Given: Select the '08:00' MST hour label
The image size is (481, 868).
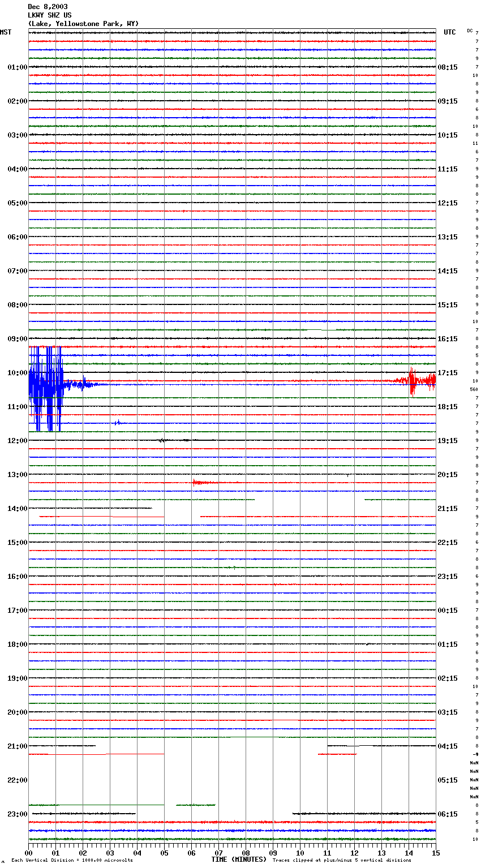Looking at the screenshot, I should click(x=18, y=305).
